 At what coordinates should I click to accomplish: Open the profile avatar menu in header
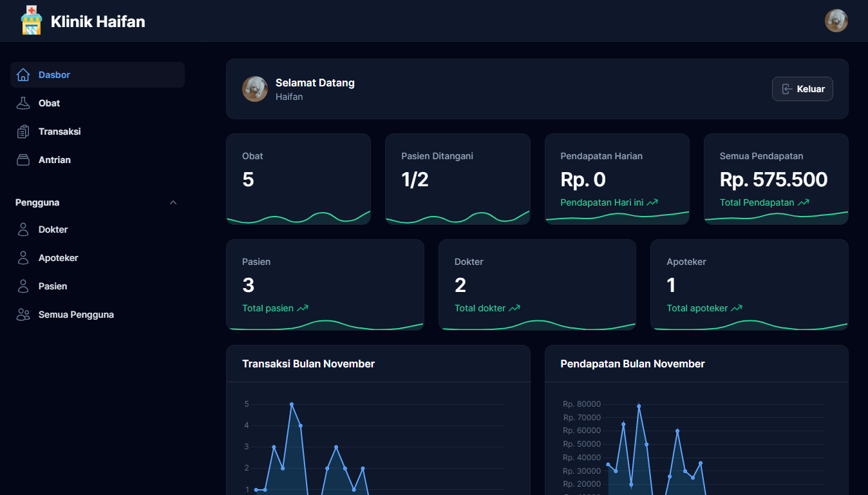pos(836,21)
